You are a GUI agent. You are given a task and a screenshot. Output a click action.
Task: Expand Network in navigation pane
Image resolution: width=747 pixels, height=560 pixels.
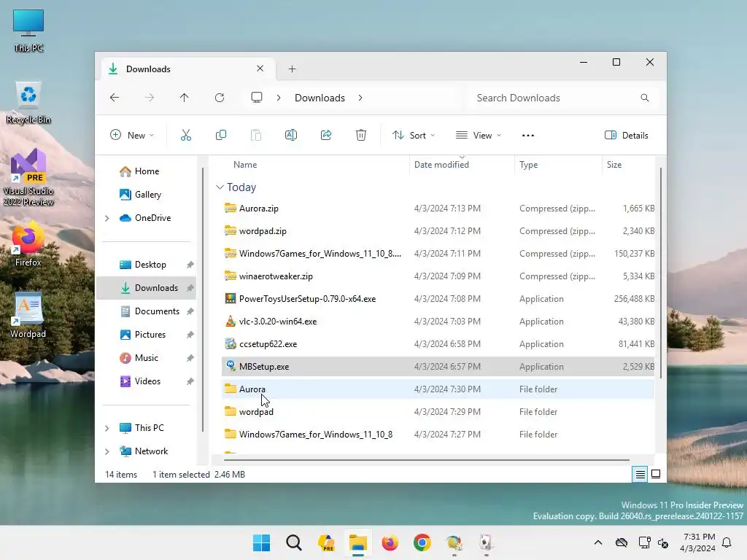[107, 451]
